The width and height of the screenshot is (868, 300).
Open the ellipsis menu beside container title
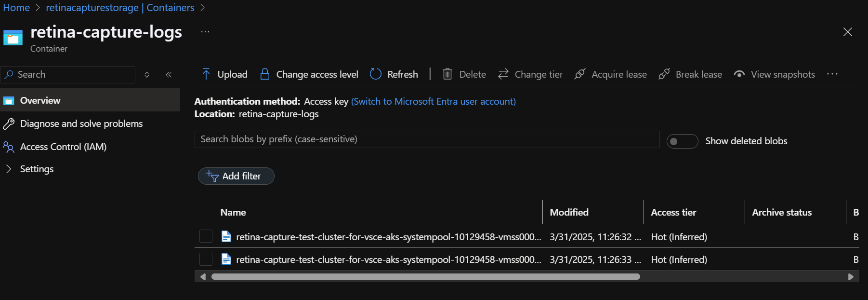(205, 32)
